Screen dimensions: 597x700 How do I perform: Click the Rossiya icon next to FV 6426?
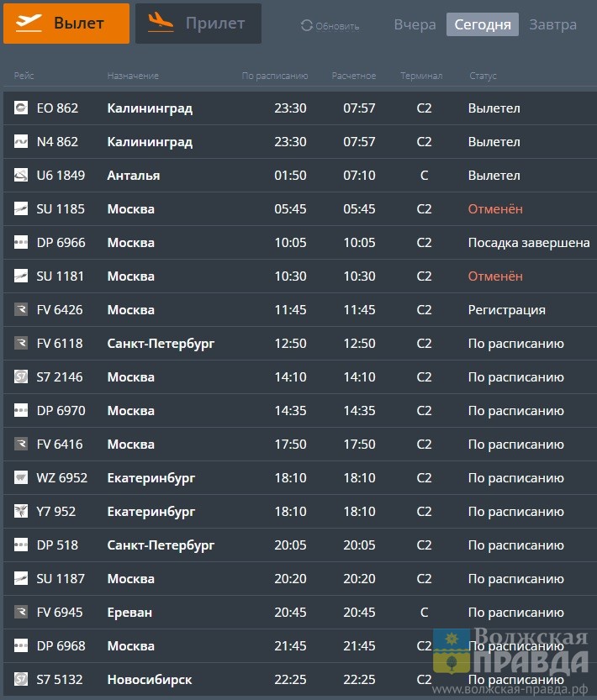(x=21, y=310)
